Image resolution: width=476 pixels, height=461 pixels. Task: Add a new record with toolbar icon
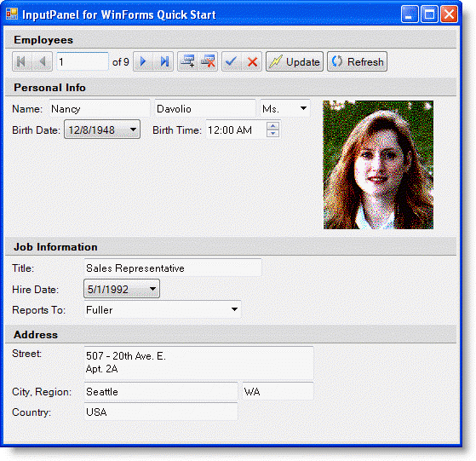187,61
